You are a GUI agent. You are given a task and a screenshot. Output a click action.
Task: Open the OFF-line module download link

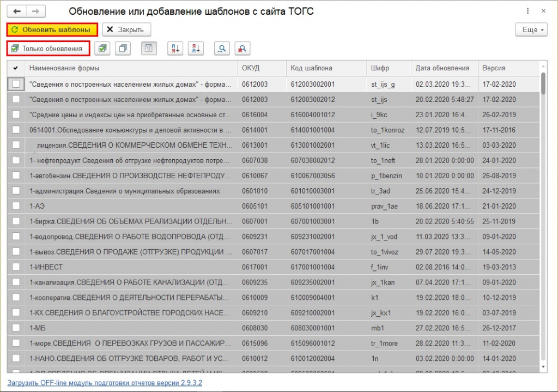(105, 383)
